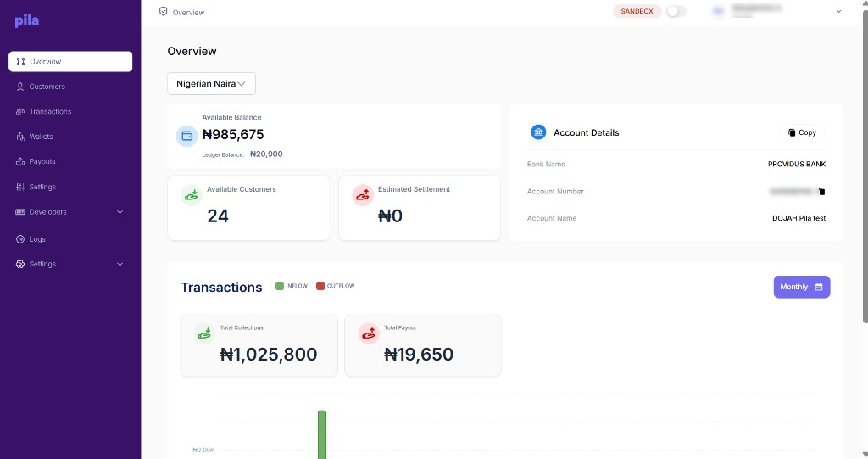The width and height of the screenshot is (868, 459).
Task: Click the sliders icon beside upper Settings
Action: click(x=20, y=187)
